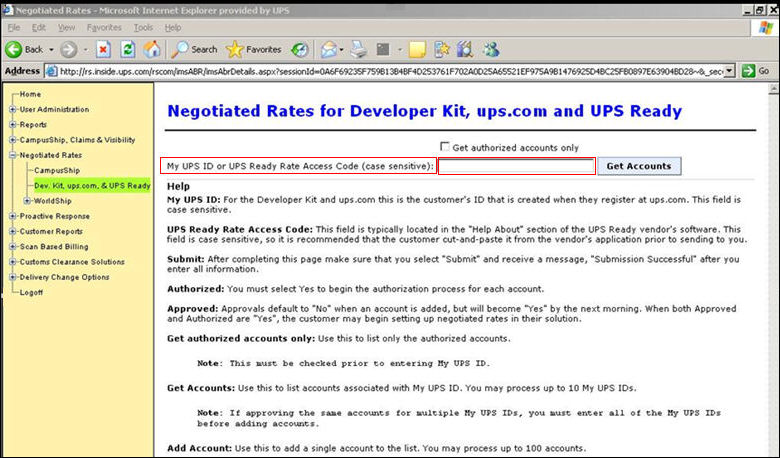Open Favorites with the star icon

click(x=254, y=49)
